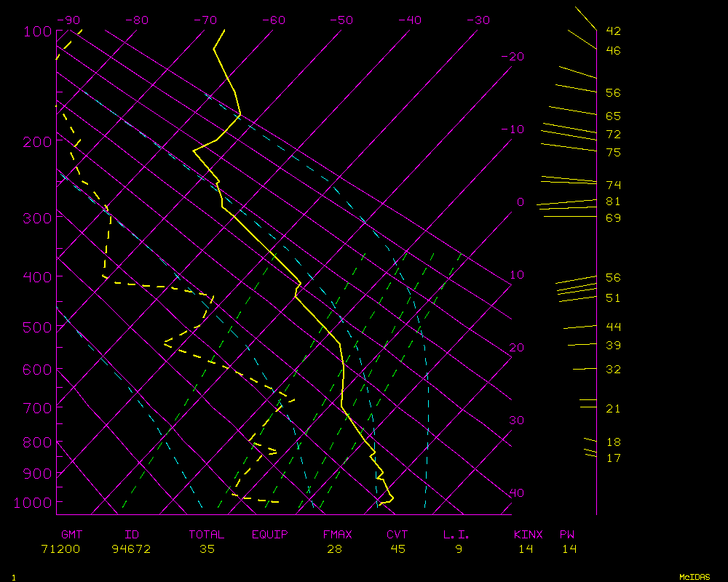Click the 40 isotherm label on right
Viewport: 728px width, 582px height.
tap(516, 493)
